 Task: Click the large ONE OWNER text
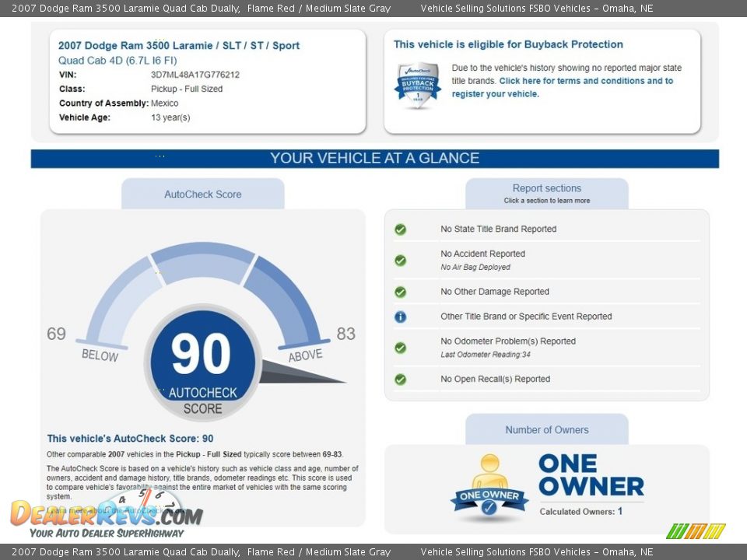point(591,475)
